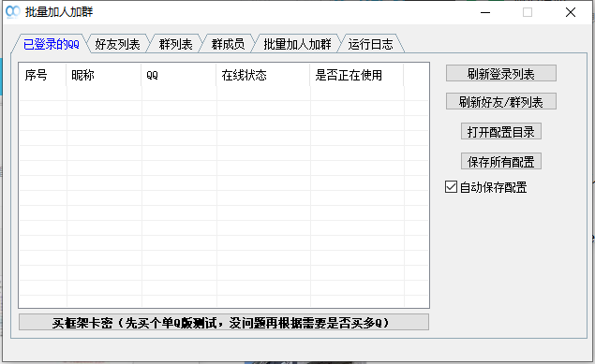
Task: Minimize the 批量加人加群 window
Action: click(x=485, y=12)
